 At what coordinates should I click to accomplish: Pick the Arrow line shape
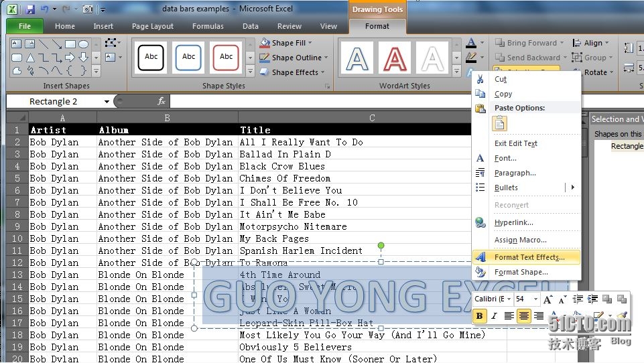pyautogui.click(x=57, y=44)
